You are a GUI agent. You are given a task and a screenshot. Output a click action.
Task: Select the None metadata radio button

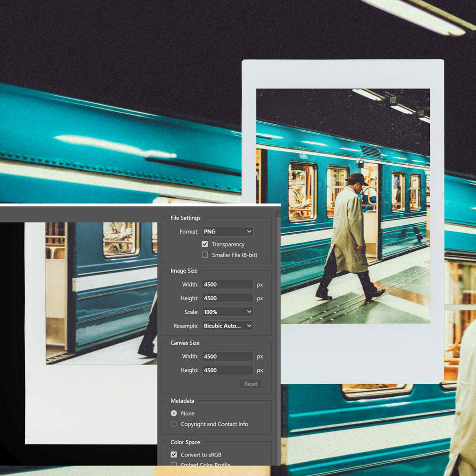(174, 413)
